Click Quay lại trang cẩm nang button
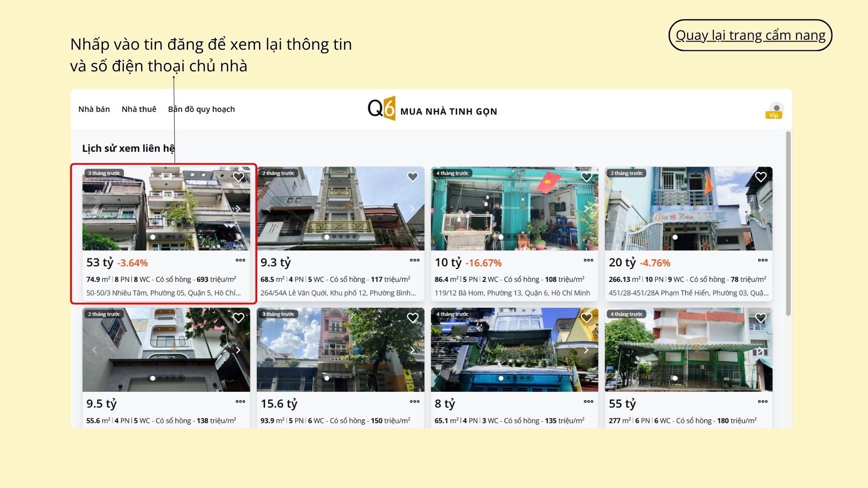868x488 pixels. coord(750,35)
